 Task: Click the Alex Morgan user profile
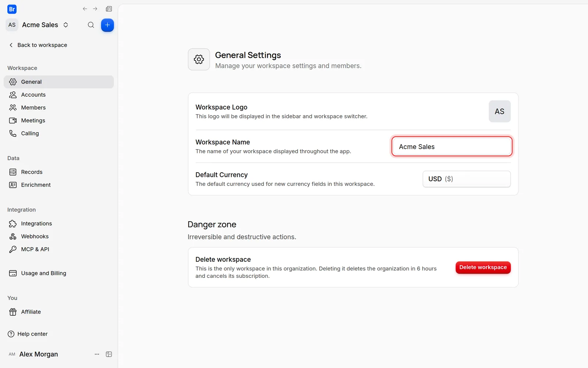tap(39, 354)
